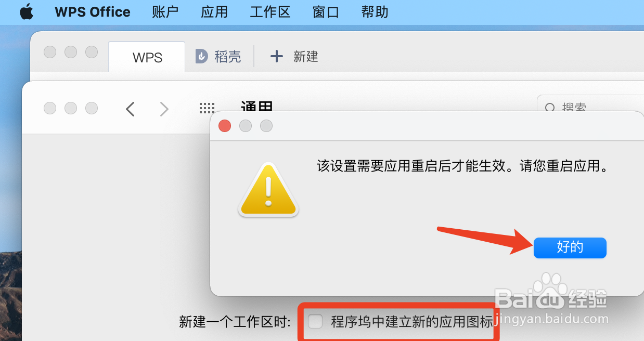Open the 应用 menu

[215, 12]
